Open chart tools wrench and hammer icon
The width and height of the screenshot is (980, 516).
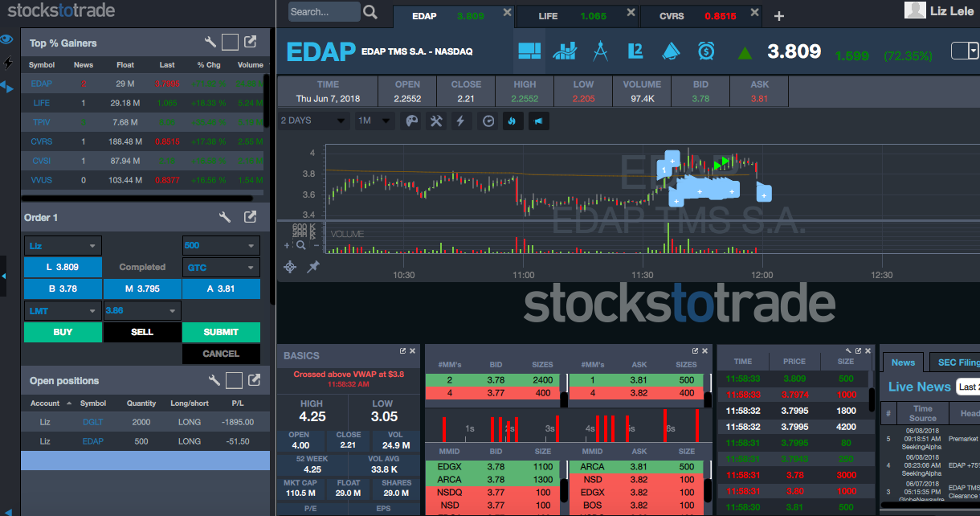pyautogui.click(x=436, y=121)
